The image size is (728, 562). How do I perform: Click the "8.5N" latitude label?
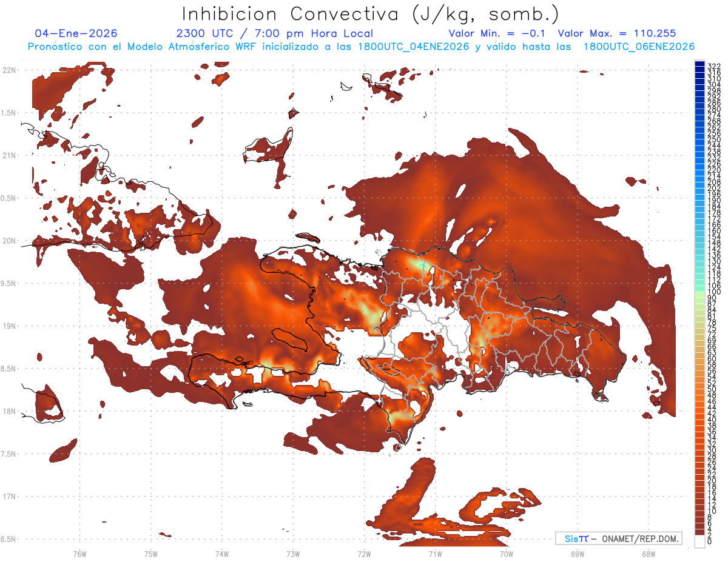coord(8,369)
